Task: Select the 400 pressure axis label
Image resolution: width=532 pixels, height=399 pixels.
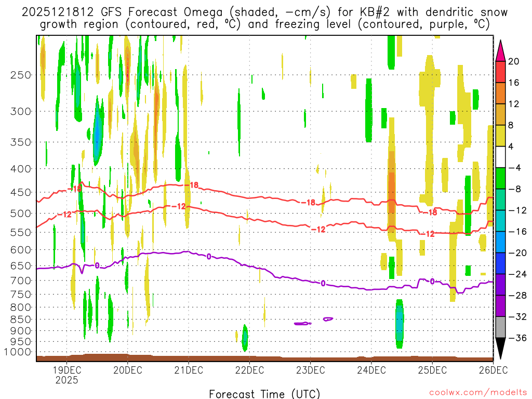Action: point(21,169)
